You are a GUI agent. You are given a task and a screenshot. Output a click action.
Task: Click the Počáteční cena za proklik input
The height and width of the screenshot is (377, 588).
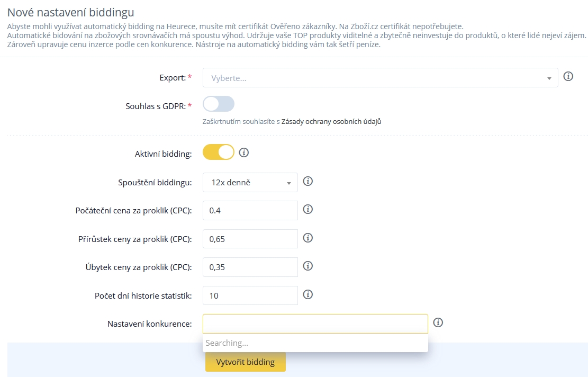250,210
